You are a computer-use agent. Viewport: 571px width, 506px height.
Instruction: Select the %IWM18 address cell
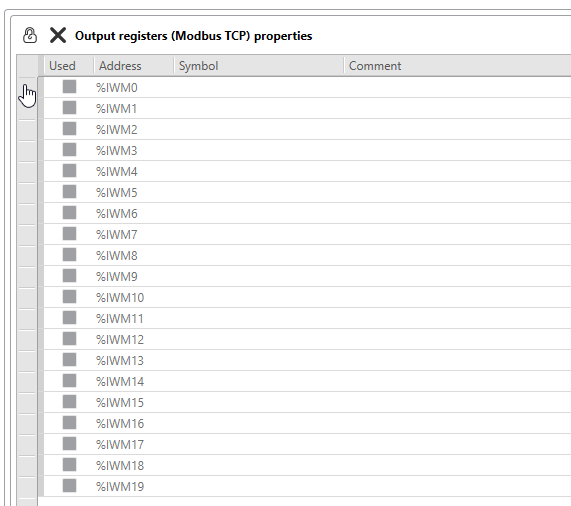[x=134, y=465]
